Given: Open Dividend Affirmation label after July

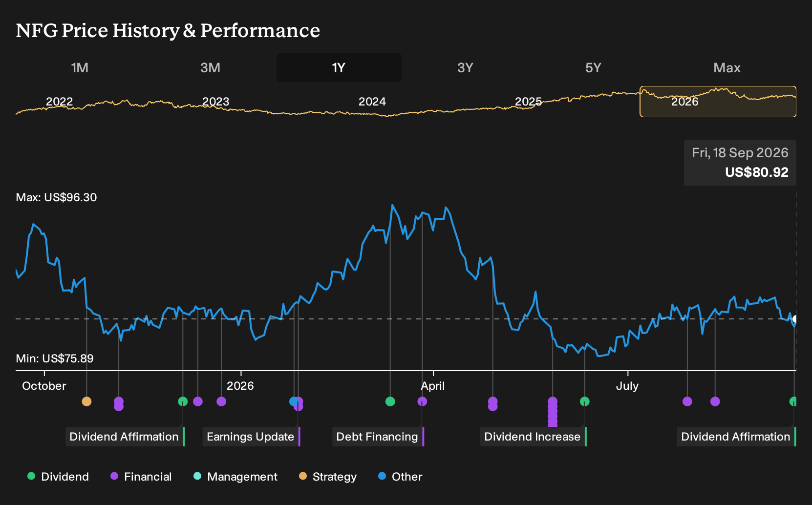Looking at the screenshot, I should [736, 437].
